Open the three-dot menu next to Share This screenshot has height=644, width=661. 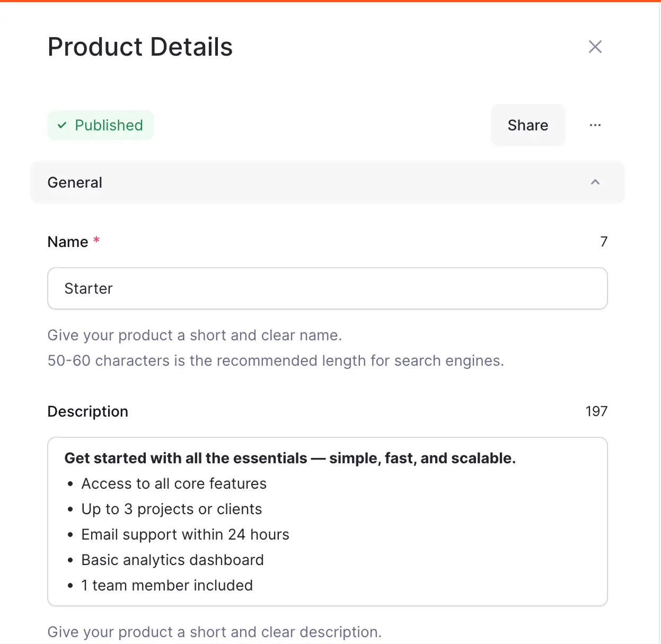click(x=595, y=125)
